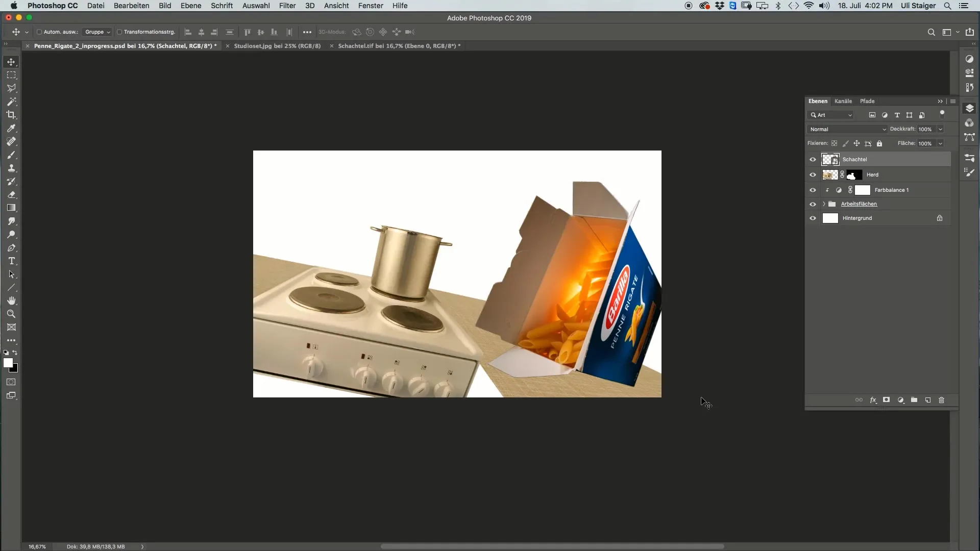Select the Crop tool
Viewport: 980px width, 551px height.
pos(11,115)
